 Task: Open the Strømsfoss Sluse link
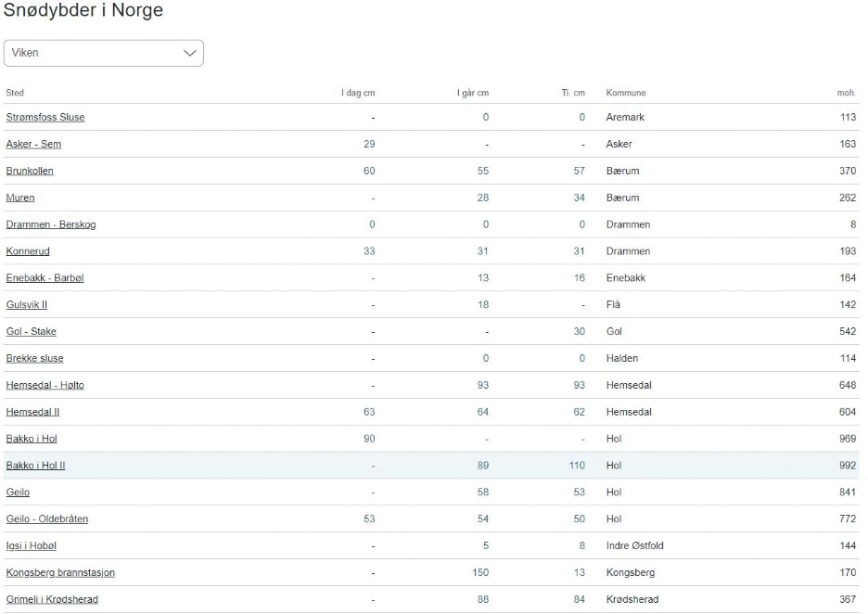45,118
